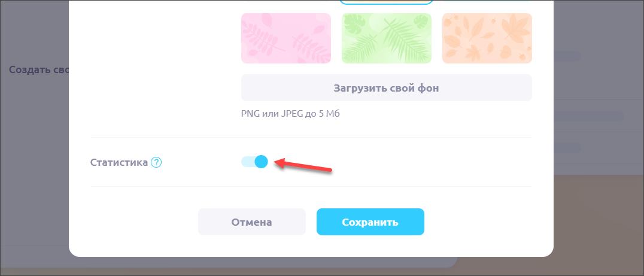
Task: Click the light-blue track of the Статистика switch
Action: (248, 162)
